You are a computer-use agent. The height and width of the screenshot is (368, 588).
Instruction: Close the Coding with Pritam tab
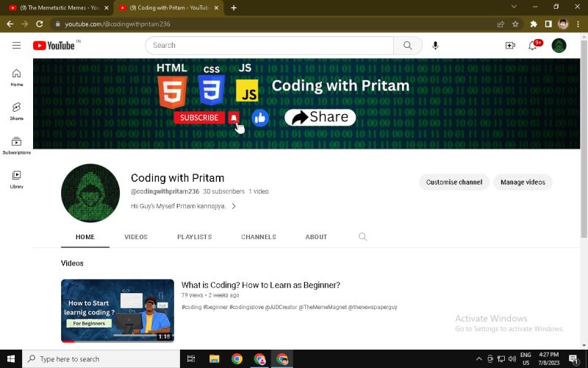pos(216,7)
